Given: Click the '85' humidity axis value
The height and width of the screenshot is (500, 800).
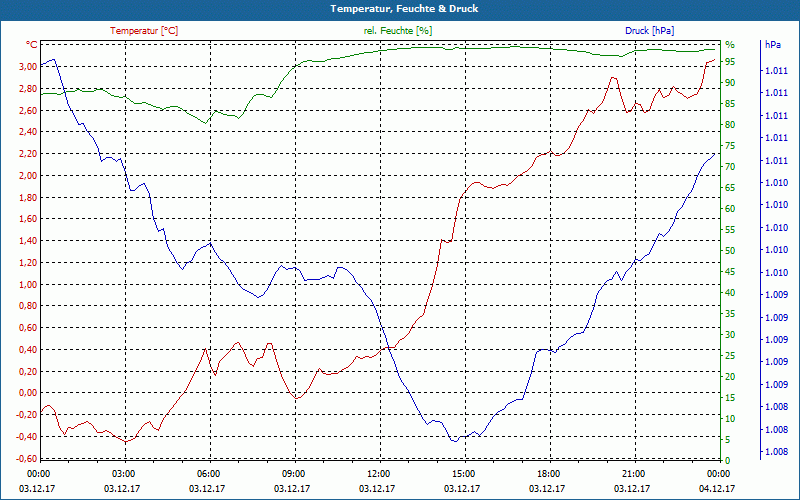Looking at the screenshot, I should pos(730,104).
